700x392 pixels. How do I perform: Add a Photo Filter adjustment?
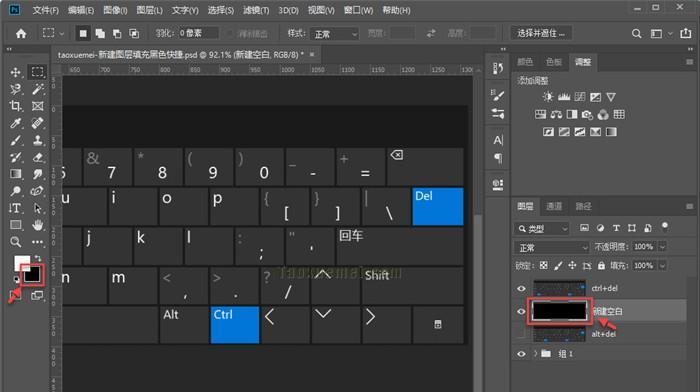click(x=587, y=115)
